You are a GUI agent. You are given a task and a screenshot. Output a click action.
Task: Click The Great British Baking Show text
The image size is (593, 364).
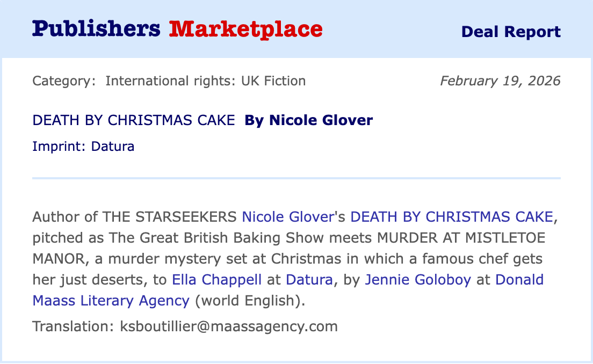pyautogui.click(x=200, y=238)
